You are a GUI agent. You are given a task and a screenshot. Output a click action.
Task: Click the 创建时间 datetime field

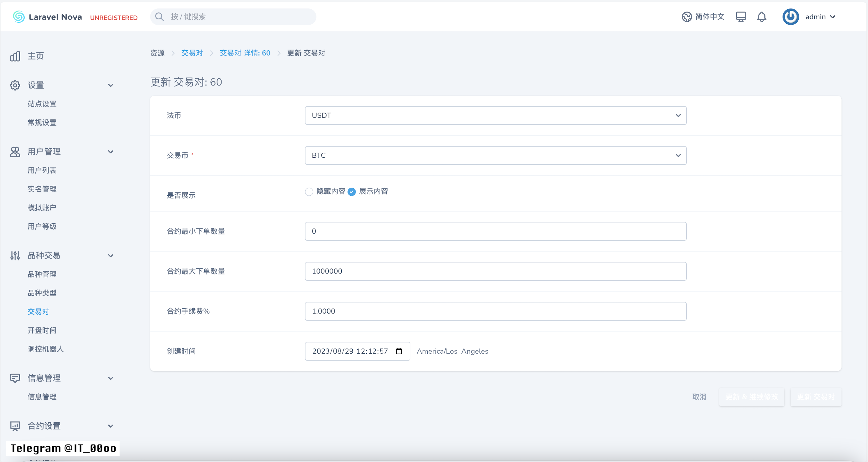click(x=357, y=351)
